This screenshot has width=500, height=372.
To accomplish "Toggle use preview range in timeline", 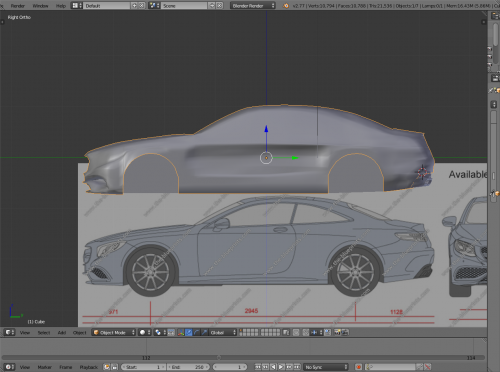I will pyautogui.click(x=107, y=367).
